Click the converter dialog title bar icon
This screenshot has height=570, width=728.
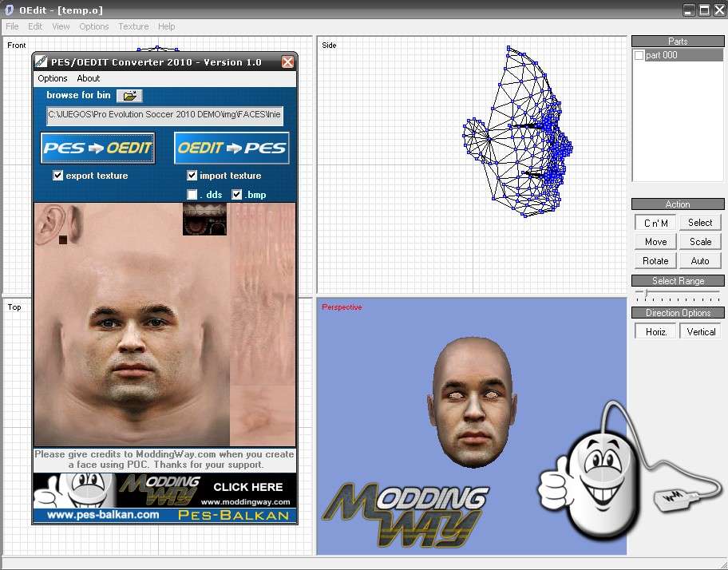(x=42, y=62)
